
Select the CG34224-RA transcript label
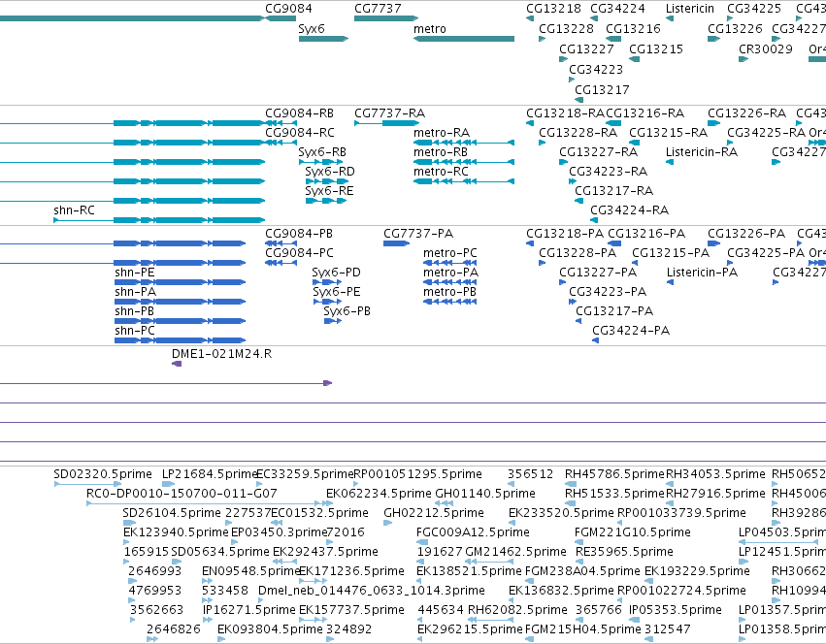pos(630,210)
